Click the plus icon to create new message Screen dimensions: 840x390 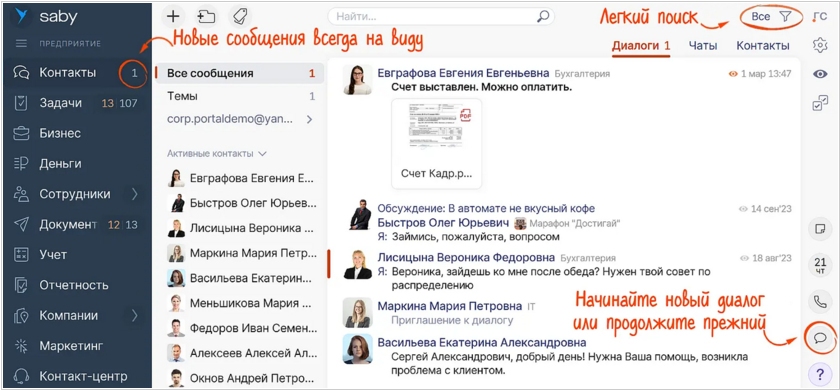[x=172, y=16]
